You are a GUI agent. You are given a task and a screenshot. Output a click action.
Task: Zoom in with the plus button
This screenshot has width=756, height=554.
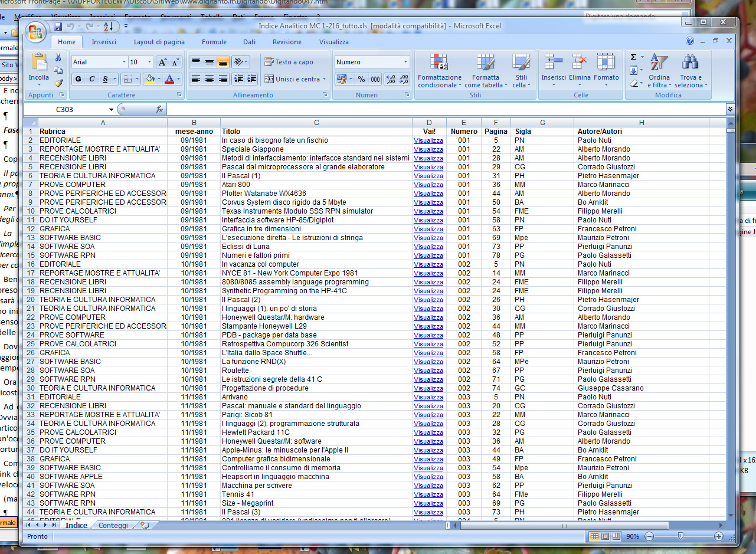(x=718, y=536)
